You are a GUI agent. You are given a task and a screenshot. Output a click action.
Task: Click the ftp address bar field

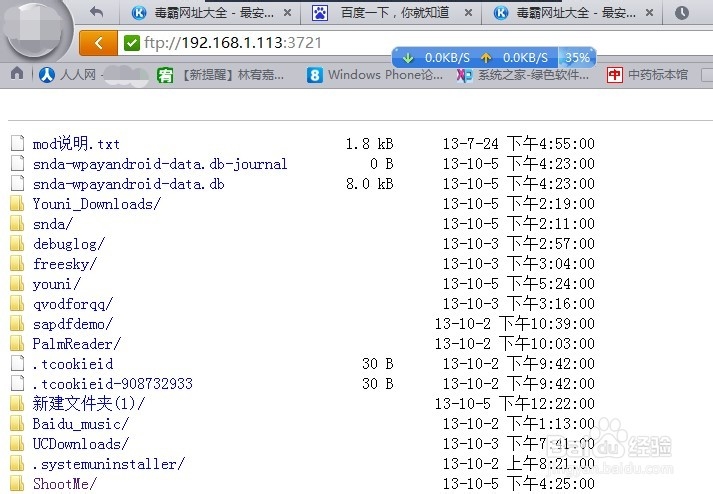click(x=415, y=43)
